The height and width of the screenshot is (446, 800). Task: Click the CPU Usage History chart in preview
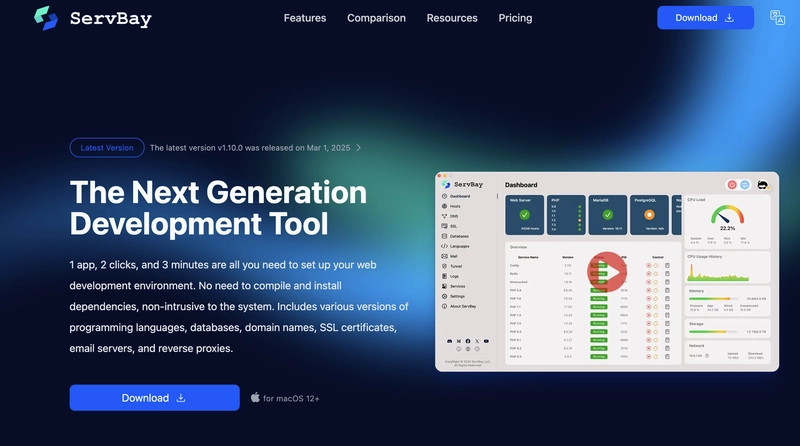click(718, 272)
